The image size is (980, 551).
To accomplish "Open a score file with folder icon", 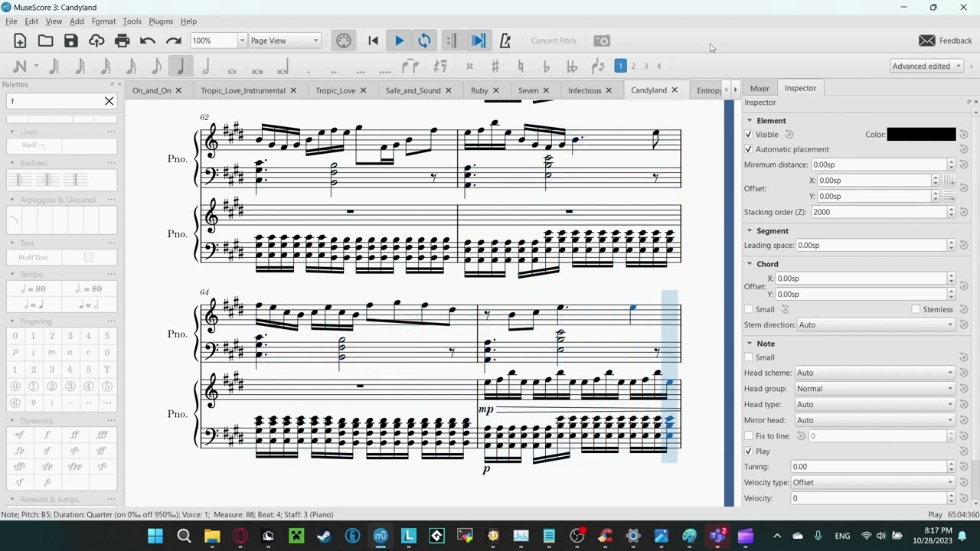I will [46, 41].
